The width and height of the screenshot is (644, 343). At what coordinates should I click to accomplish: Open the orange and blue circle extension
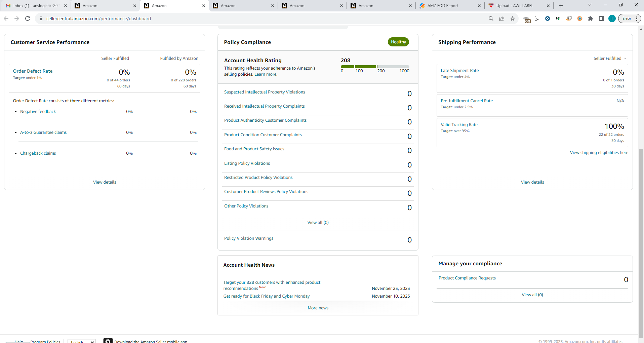click(x=580, y=18)
